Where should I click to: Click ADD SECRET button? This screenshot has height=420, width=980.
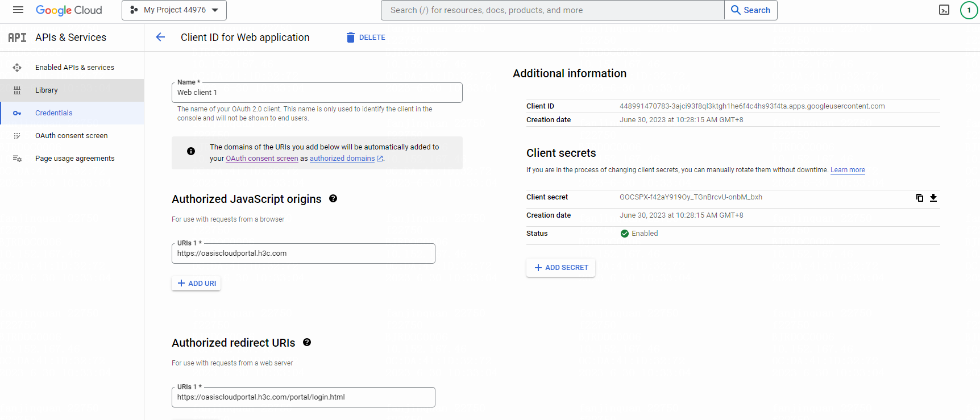(560, 268)
